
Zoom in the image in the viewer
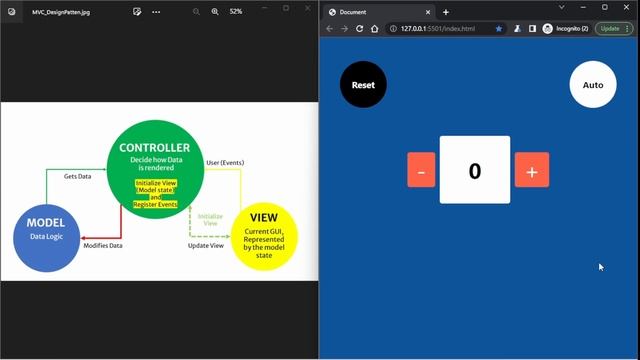[215, 12]
